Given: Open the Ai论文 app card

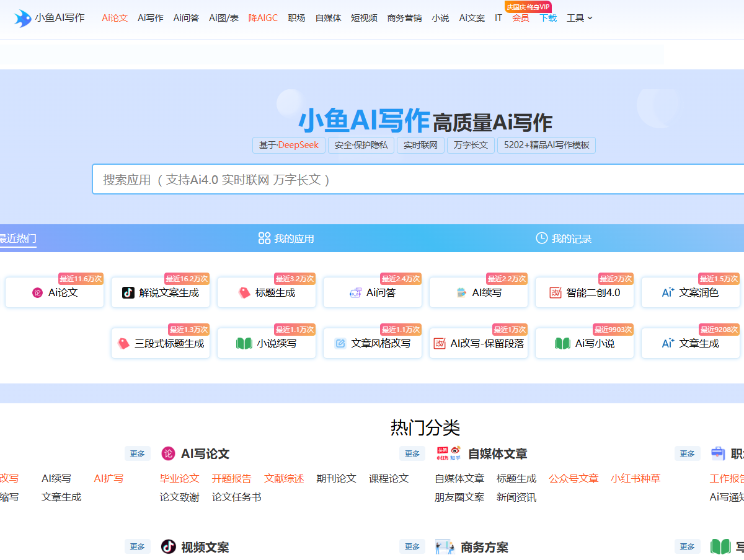Looking at the screenshot, I should [55, 292].
